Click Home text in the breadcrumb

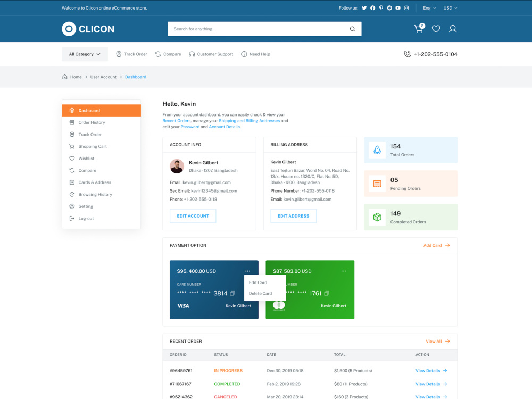pyautogui.click(x=76, y=77)
